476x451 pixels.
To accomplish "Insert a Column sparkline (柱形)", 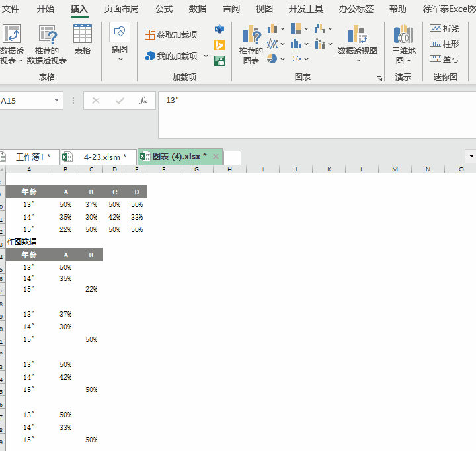I will [445, 44].
